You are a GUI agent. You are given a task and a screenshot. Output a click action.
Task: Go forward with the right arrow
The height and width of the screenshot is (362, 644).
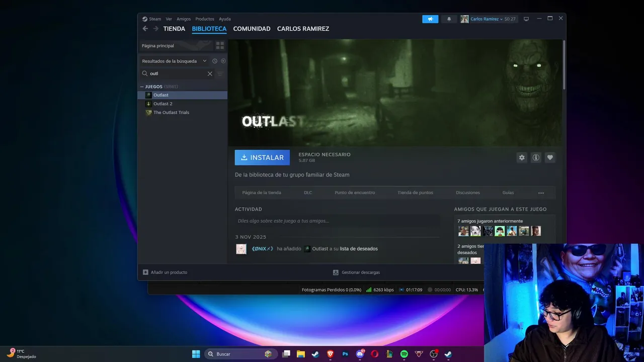[x=156, y=29]
